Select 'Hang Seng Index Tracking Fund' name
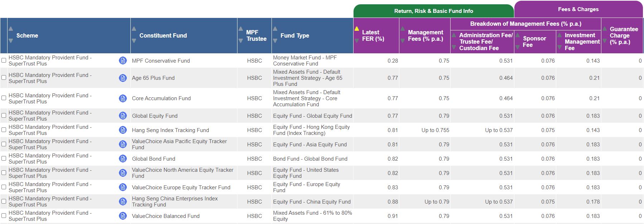This screenshot has height=224, width=644. pos(170,130)
